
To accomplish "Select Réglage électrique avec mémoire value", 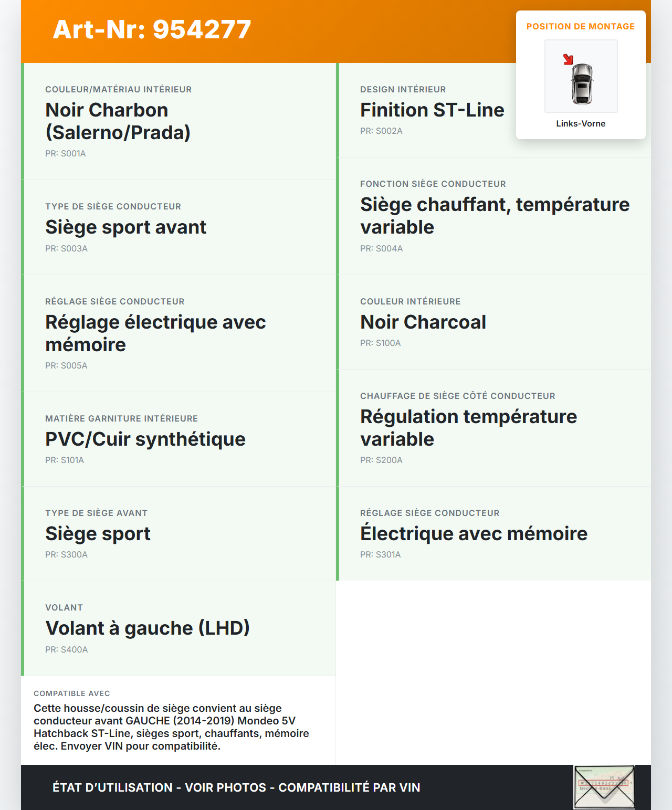I will point(155,333).
